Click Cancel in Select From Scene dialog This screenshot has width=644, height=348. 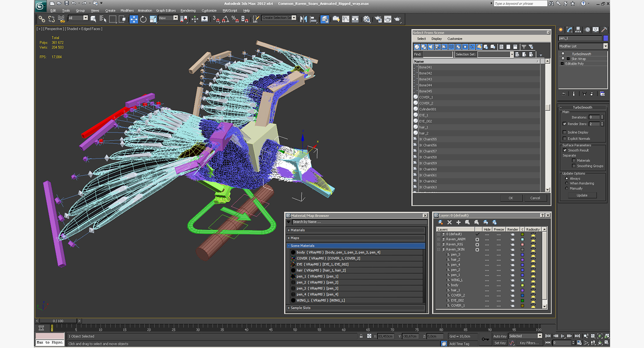point(535,198)
